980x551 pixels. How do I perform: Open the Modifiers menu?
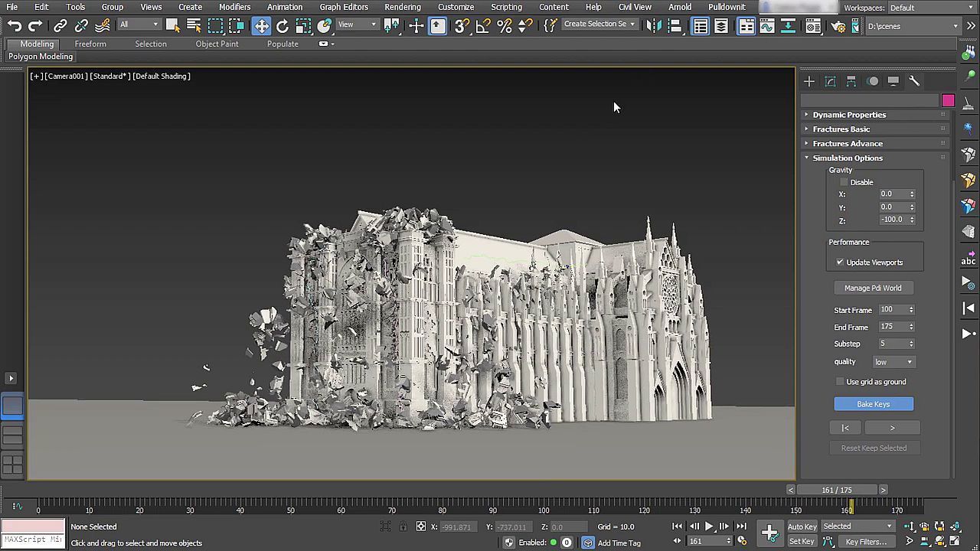pyautogui.click(x=234, y=7)
